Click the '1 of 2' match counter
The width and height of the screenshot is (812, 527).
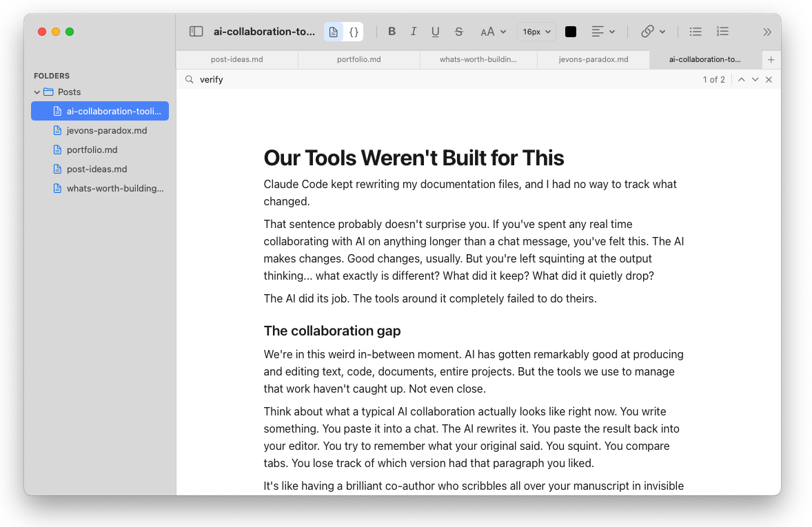pyautogui.click(x=713, y=80)
